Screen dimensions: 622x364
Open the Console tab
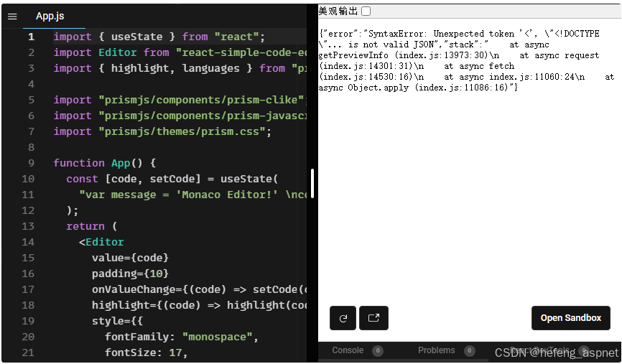click(348, 350)
